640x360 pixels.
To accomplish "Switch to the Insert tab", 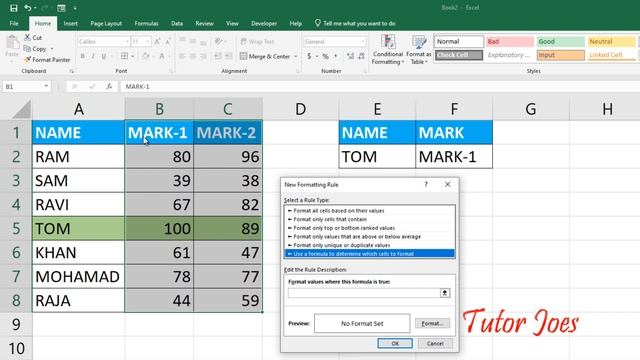I will pos(71,23).
